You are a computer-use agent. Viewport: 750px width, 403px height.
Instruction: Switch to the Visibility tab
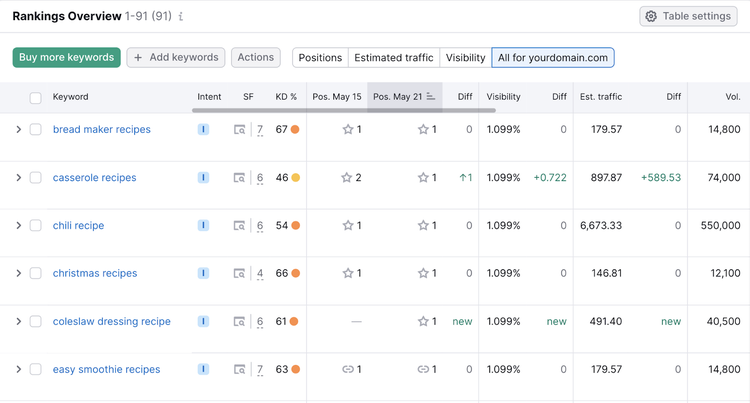(x=465, y=57)
